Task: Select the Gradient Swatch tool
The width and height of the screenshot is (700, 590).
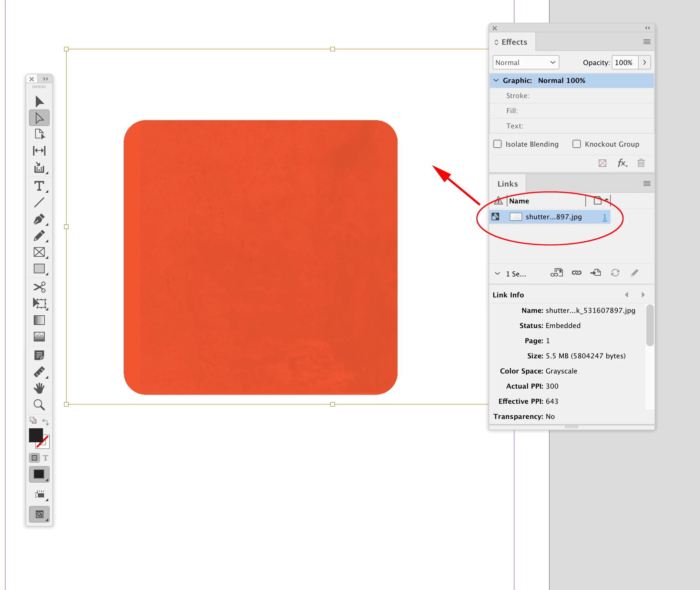Action: (x=39, y=320)
